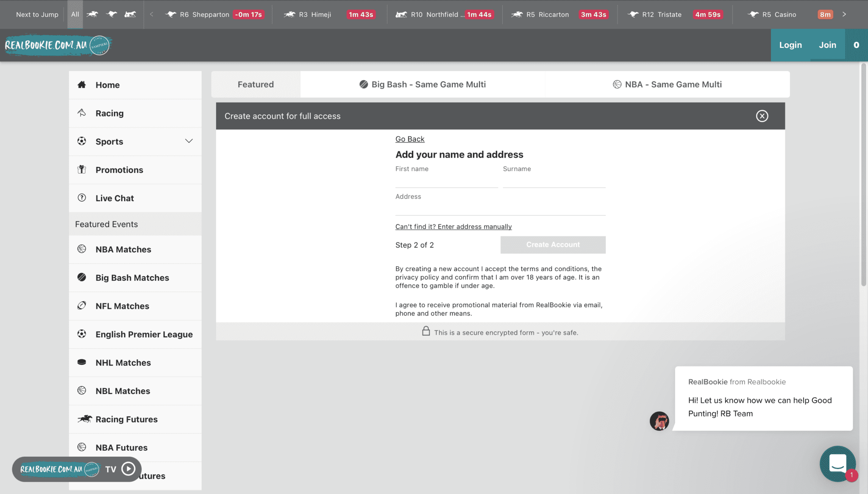
Task: Open NBA Matches
Action: [x=135, y=250]
